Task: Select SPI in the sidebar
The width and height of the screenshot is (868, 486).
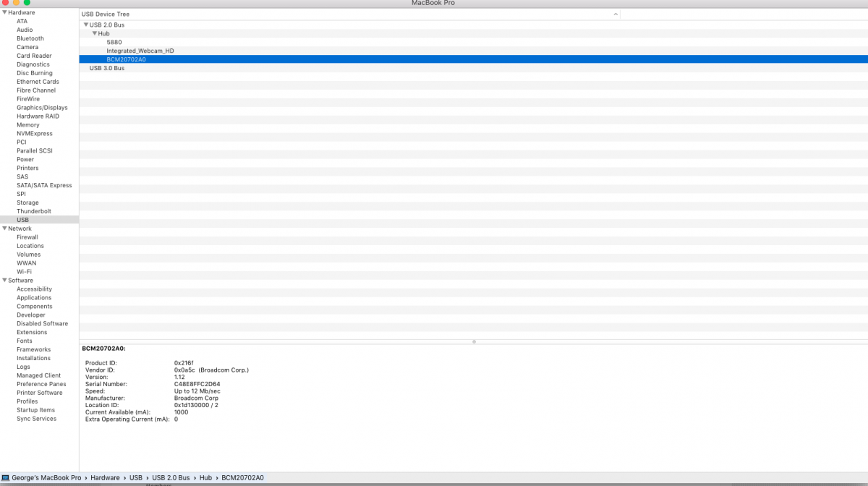Action: pyautogui.click(x=22, y=195)
